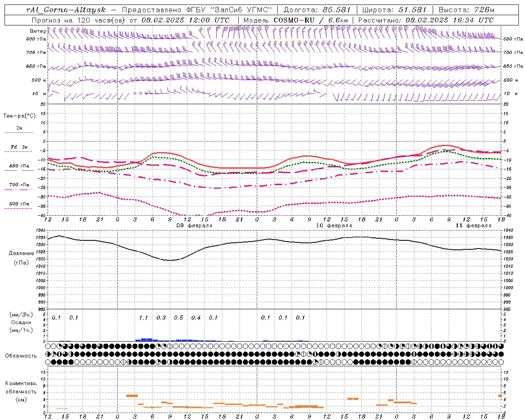Click the (мм/1ч.) precipitation unit label
Viewport: 525px width, 420px height.
(x=21, y=330)
